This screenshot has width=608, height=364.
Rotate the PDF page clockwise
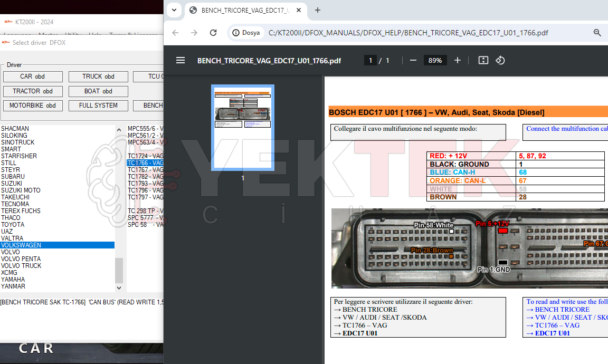click(500, 60)
